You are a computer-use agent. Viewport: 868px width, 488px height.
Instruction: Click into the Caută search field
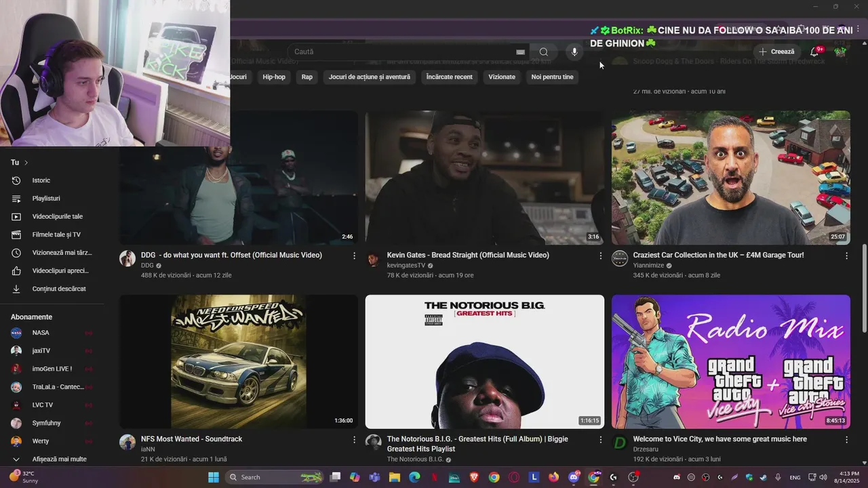(x=400, y=52)
